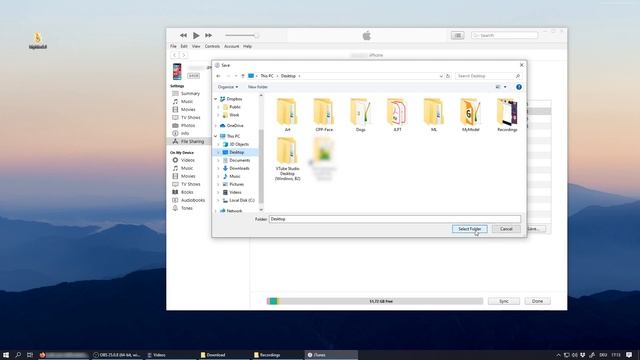The height and width of the screenshot is (360, 640).
Task: Click This PC in the address breadcrumb
Action: click(267, 76)
